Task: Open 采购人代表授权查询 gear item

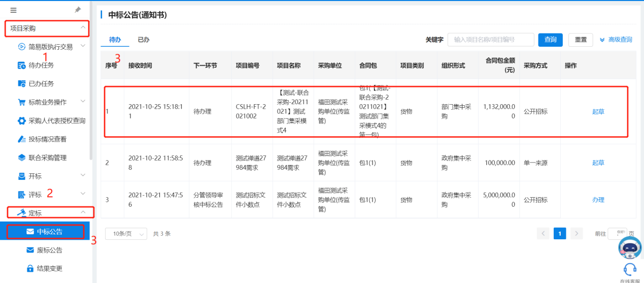Action: coord(57,120)
